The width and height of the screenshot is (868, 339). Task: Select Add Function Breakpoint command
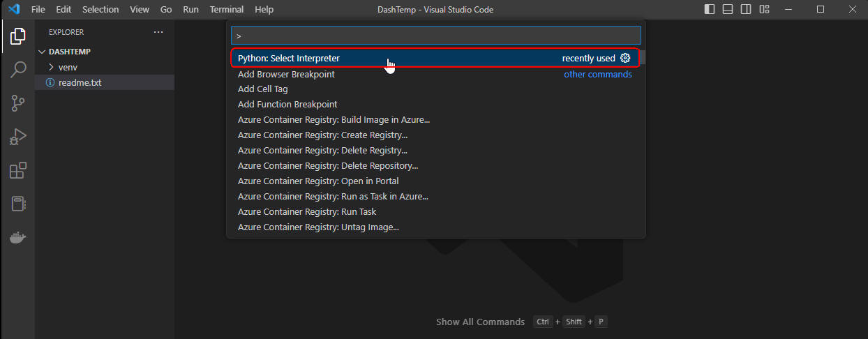435,105
